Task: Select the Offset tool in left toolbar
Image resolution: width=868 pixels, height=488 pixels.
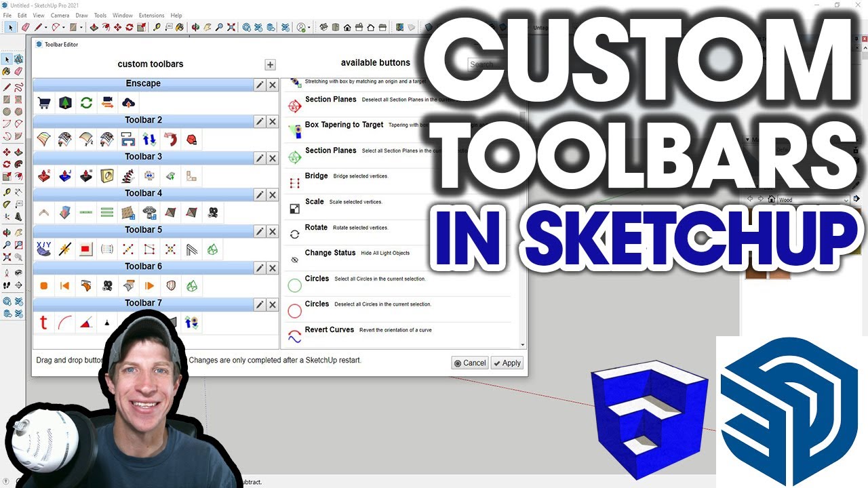Action: (x=18, y=176)
